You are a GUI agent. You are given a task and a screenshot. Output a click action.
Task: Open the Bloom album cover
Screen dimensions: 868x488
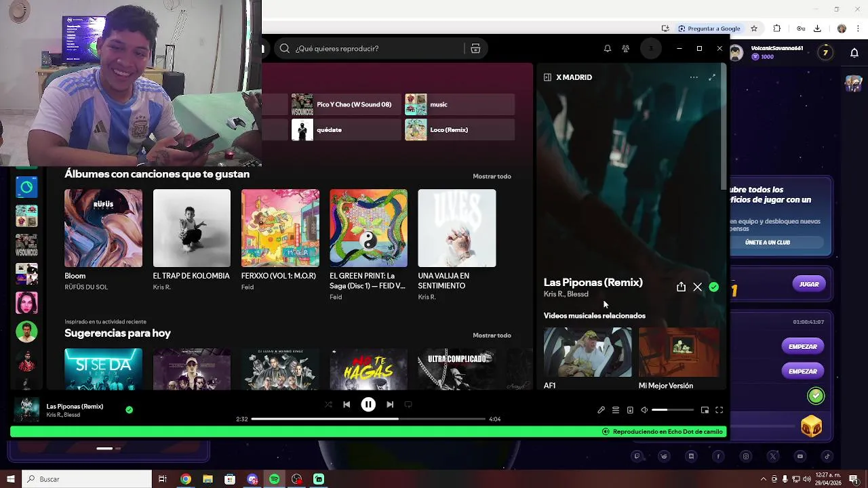pos(103,228)
